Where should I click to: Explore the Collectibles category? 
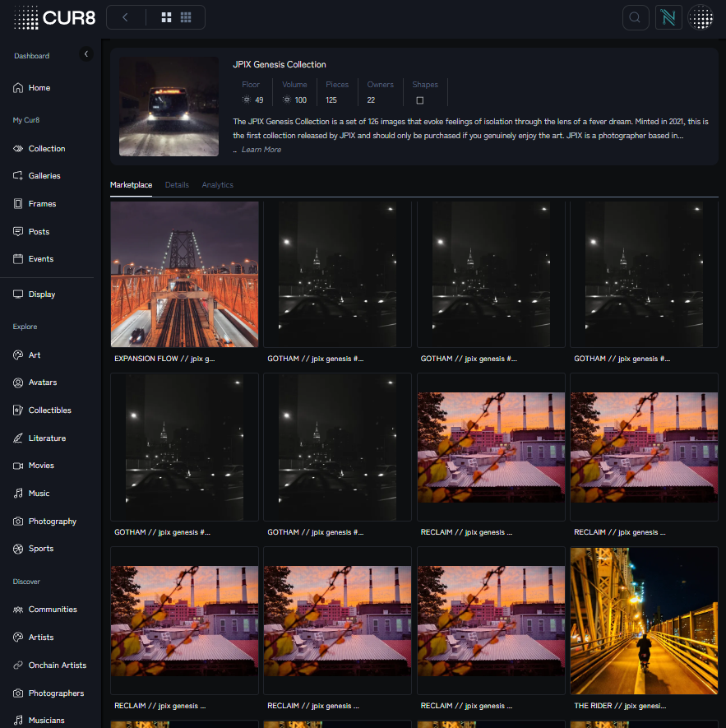click(42, 410)
